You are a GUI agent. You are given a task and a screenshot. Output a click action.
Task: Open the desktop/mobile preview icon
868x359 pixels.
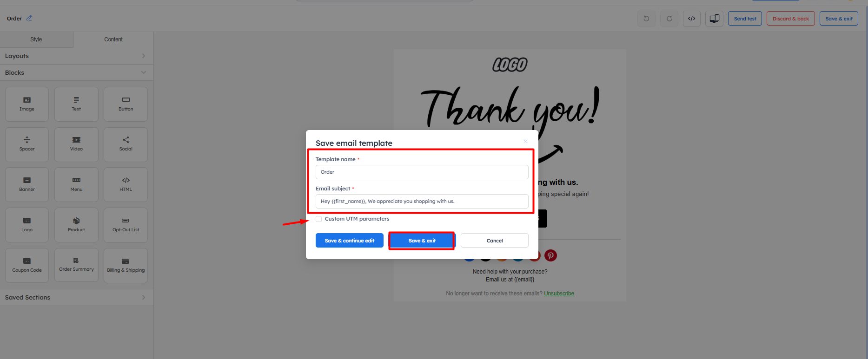[715, 19]
